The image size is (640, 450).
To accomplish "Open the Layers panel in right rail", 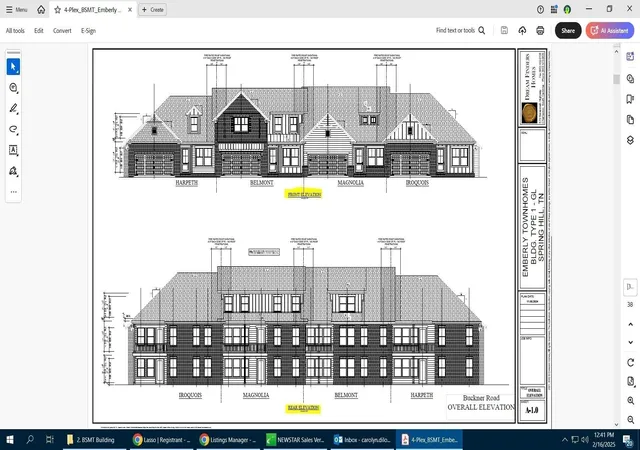I will point(630,140).
